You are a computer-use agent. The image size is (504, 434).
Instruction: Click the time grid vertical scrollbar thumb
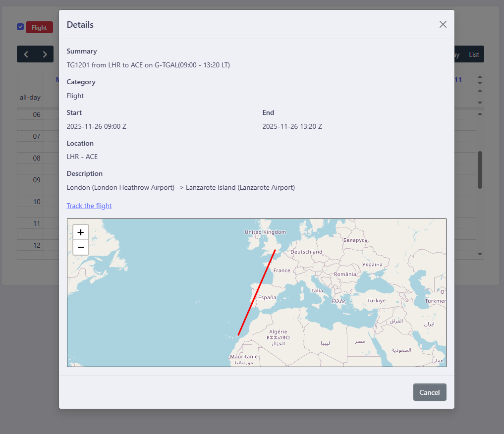480,170
